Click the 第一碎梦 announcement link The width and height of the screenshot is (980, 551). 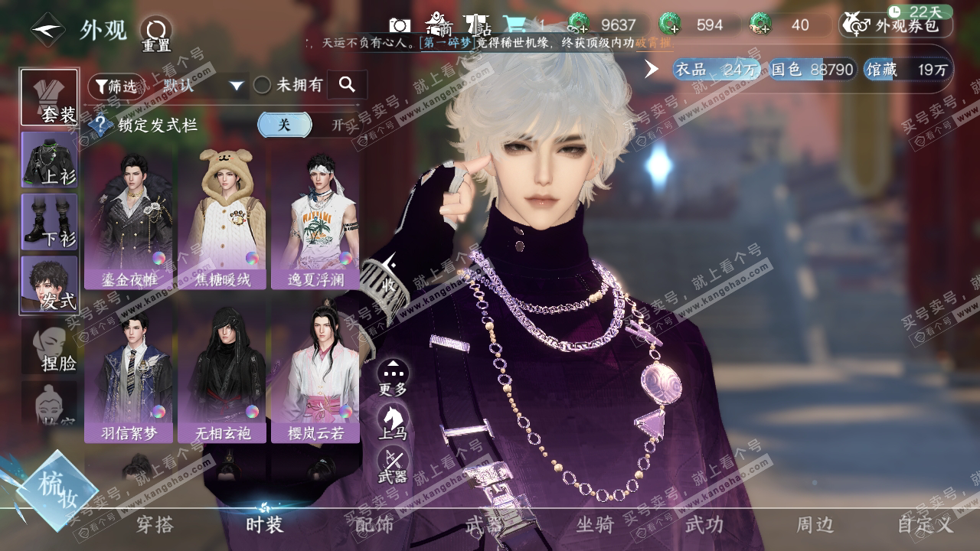pos(446,44)
